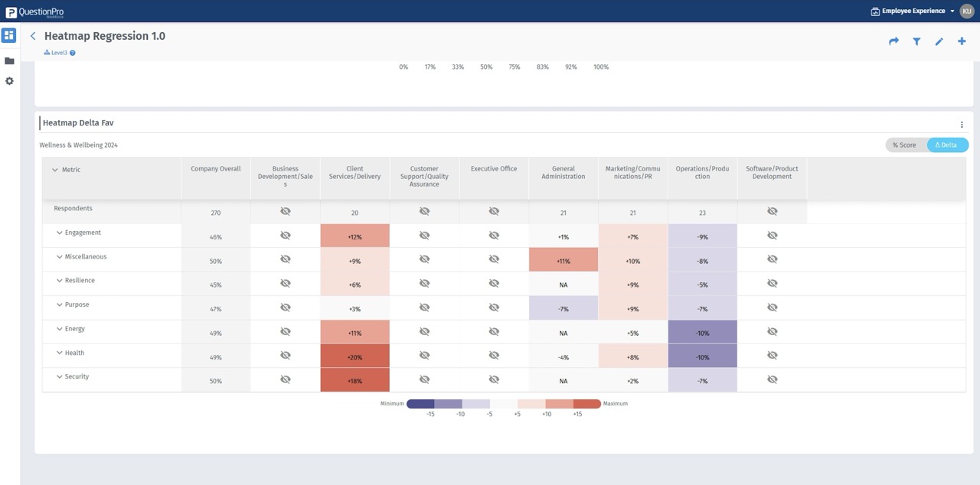This screenshot has height=485, width=980.
Task: Click the KU user avatar
Action: (x=966, y=11)
